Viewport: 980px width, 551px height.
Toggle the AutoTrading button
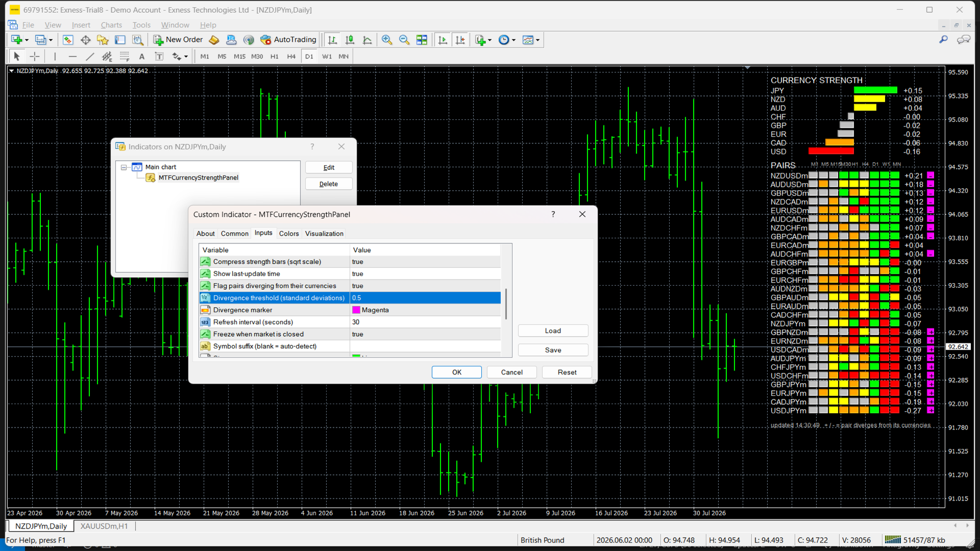pos(288,40)
